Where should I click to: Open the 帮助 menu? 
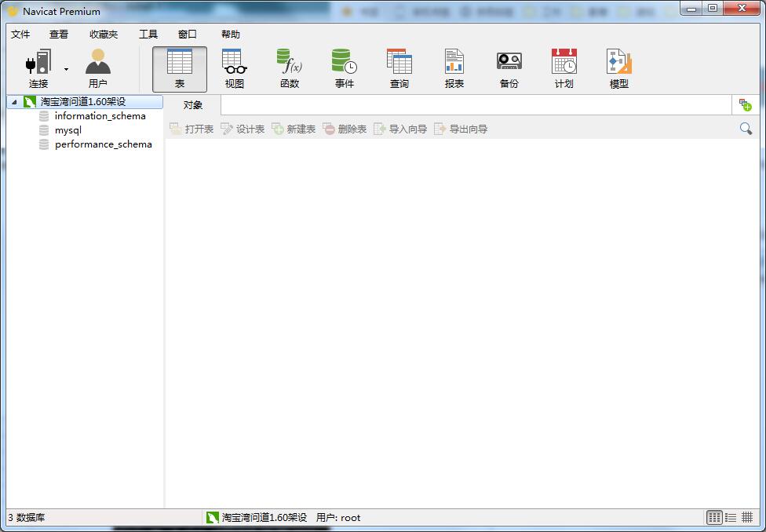point(231,35)
